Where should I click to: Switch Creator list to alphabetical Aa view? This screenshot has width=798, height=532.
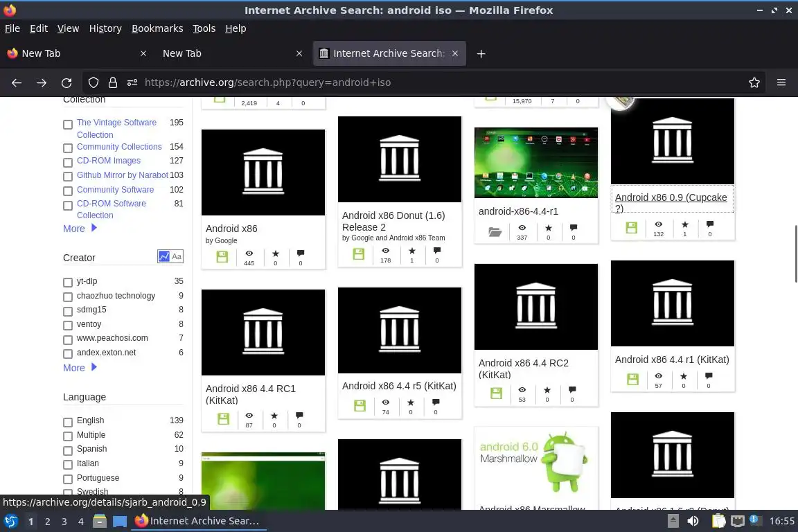[x=177, y=256]
